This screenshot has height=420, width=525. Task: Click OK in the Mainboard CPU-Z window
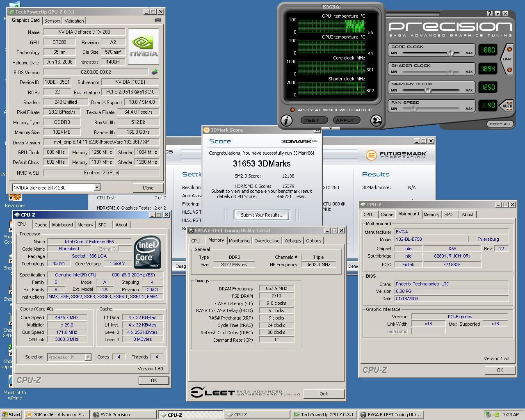(500, 370)
